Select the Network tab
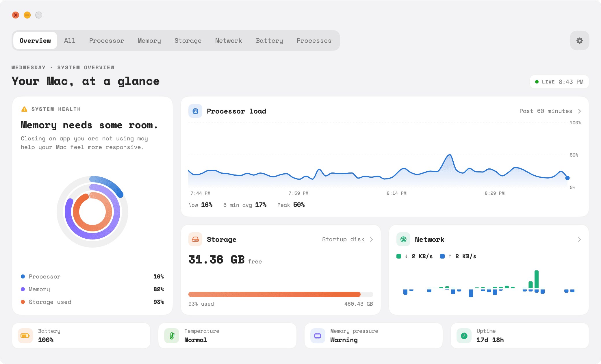The image size is (601, 364). pyautogui.click(x=229, y=40)
